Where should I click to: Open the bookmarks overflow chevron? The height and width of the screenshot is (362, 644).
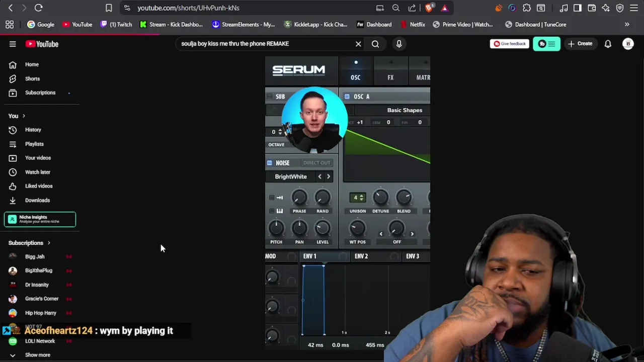[627, 25]
